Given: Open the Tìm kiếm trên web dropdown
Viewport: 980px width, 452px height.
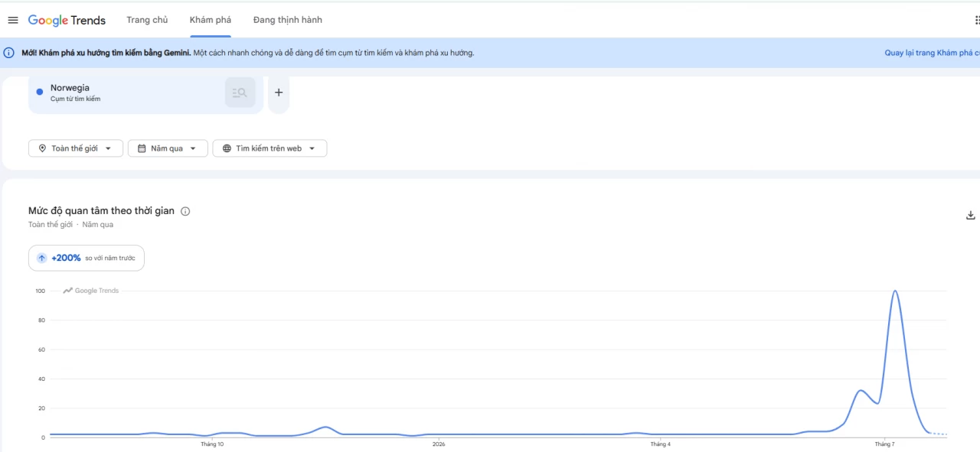Looking at the screenshot, I should [x=269, y=148].
